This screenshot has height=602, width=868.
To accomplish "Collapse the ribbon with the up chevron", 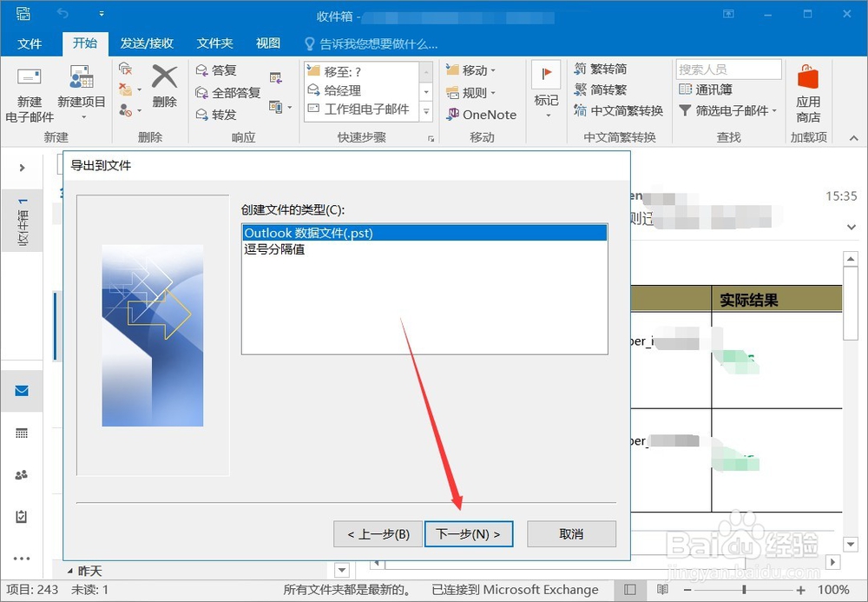I will [853, 138].
